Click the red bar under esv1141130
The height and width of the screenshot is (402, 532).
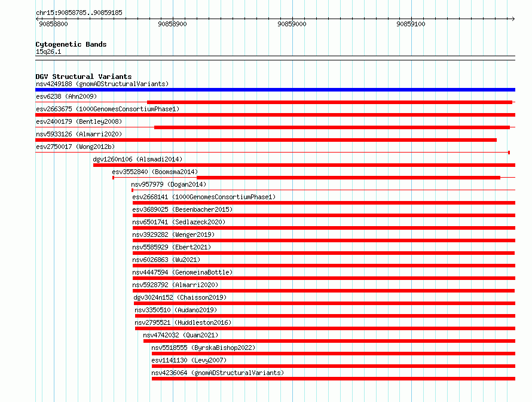pyautogui.click(x=334, y=366)
